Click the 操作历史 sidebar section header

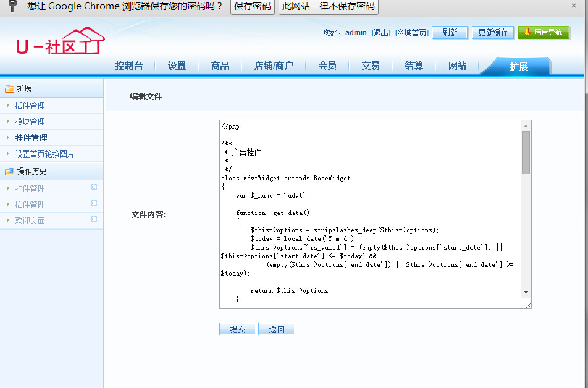pos(52,171)
